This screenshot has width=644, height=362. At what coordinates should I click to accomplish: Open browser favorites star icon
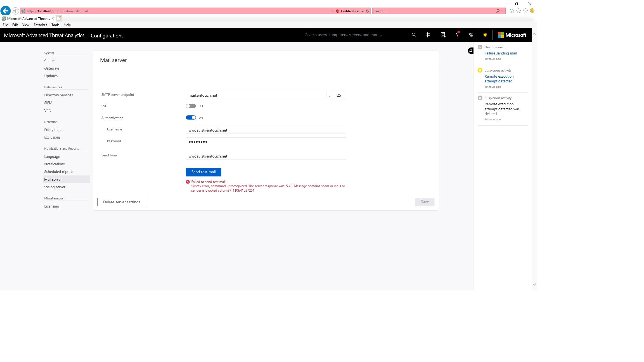(518, 11)
